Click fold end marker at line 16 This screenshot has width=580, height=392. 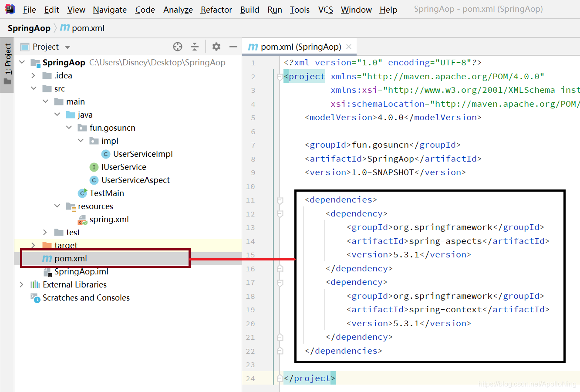pos(280,268)
